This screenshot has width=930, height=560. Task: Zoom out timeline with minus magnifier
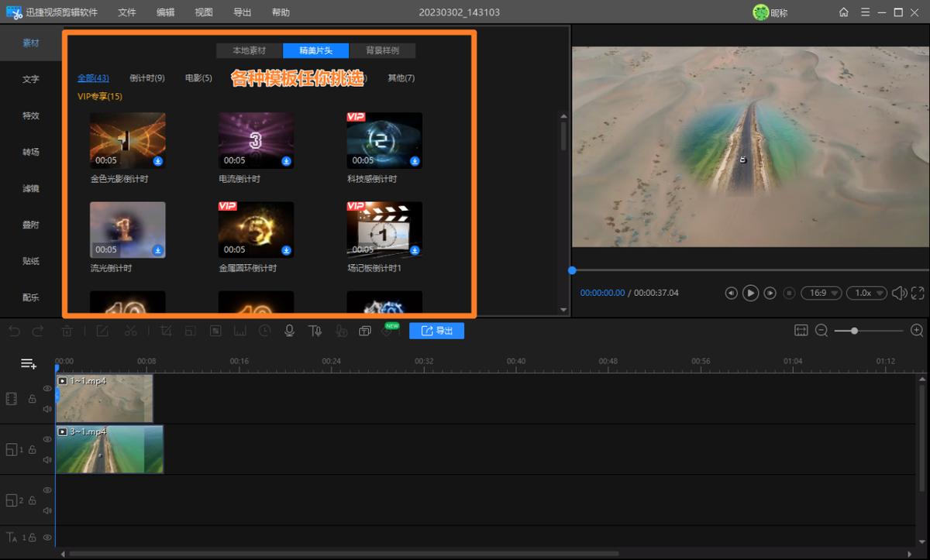pyautogui.click(x=821, y=331)
